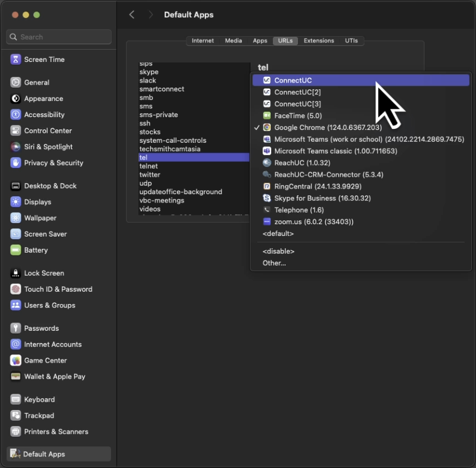The width and height of the screenshot is (476, 468).
Task: Choose the <disable> menu option
Action: pyautogui.click(x=360, y=252)
